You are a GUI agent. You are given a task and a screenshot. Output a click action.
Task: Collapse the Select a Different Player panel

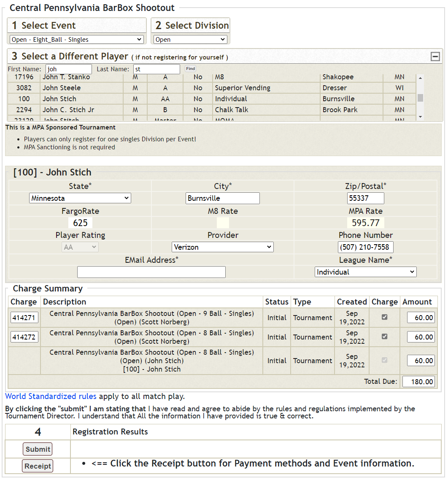click(435, 57)
